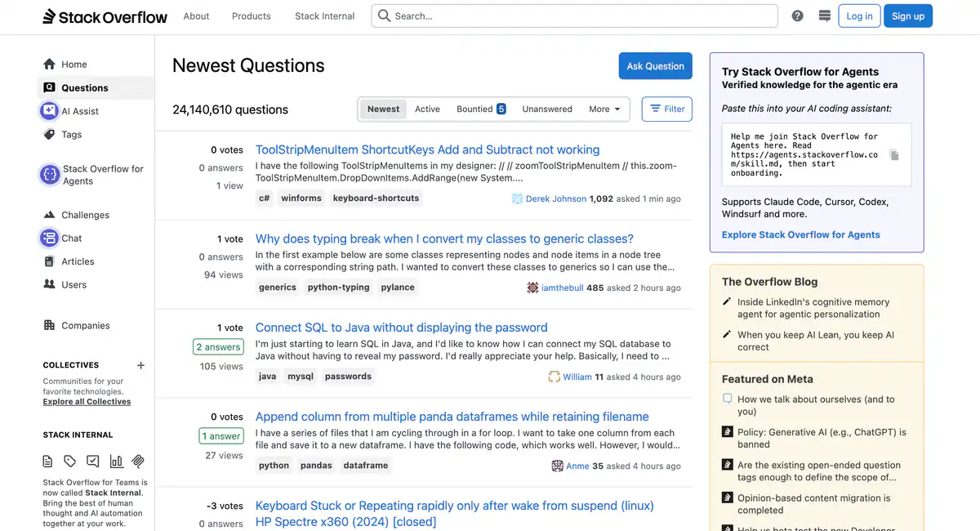Click the search input field
The image size is (980, 531).
575,16
